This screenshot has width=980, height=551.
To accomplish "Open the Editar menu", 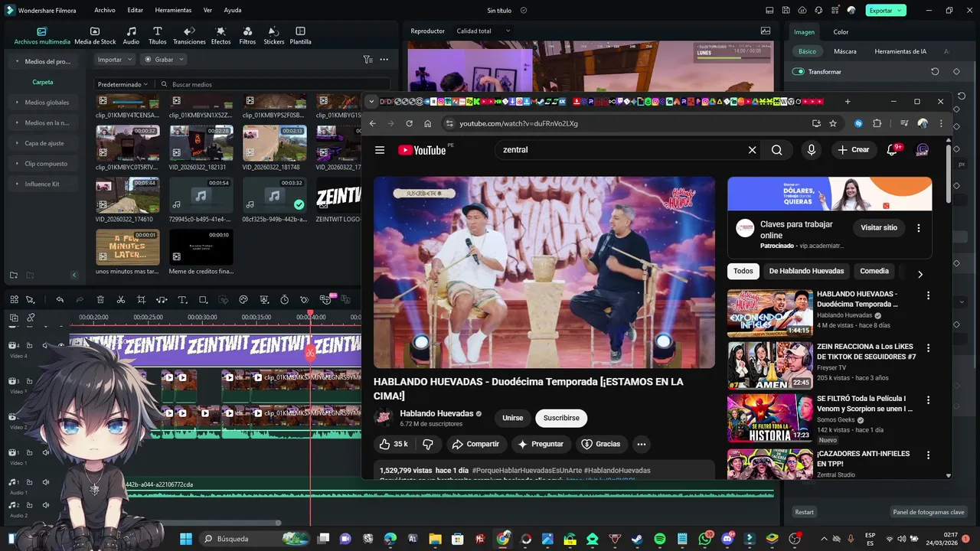I will pyautogui.click(x=135, y=10).
